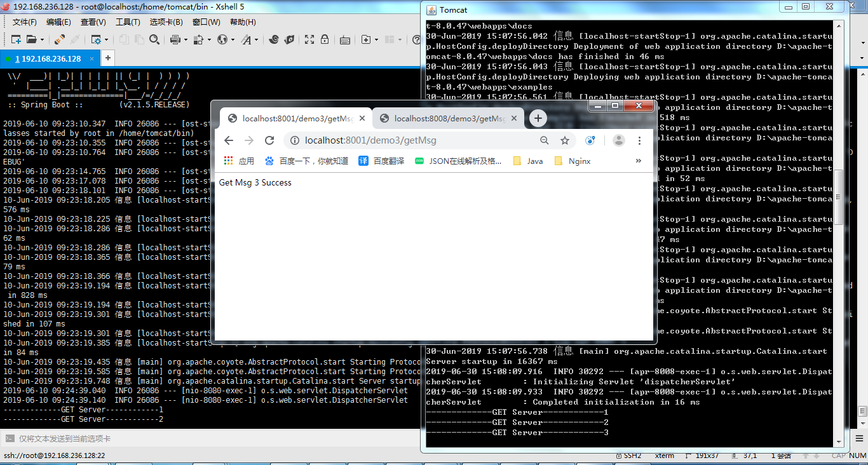Screen dimensions: 868x465
Task: Expand the Xshell file transfer dropdown arrow
Action: [209, 39]
